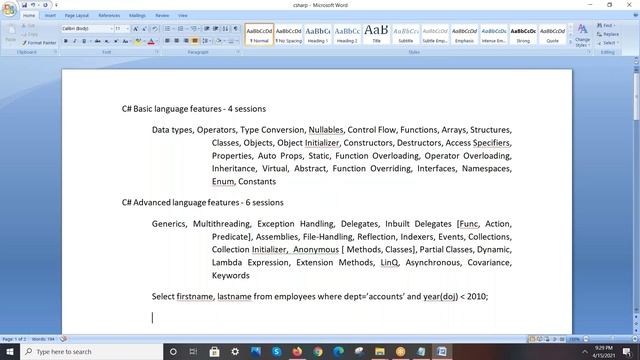Click Format Painter
Viewport: 640px width, 360px height.
point(39,42)
